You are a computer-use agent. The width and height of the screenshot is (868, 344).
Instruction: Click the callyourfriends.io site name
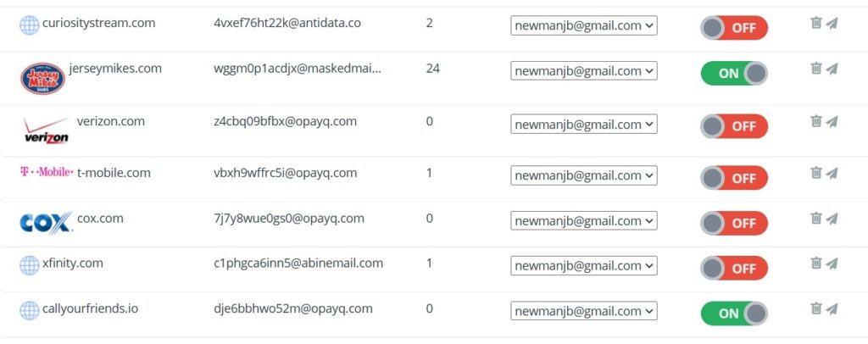coord(90,308)
